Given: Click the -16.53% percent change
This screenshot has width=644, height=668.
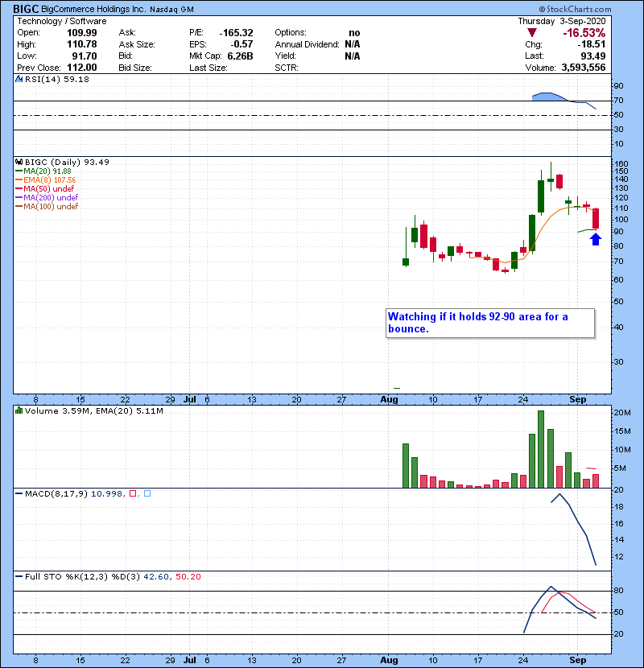Looking at the screenshot, I should click(x=584, y=33).
